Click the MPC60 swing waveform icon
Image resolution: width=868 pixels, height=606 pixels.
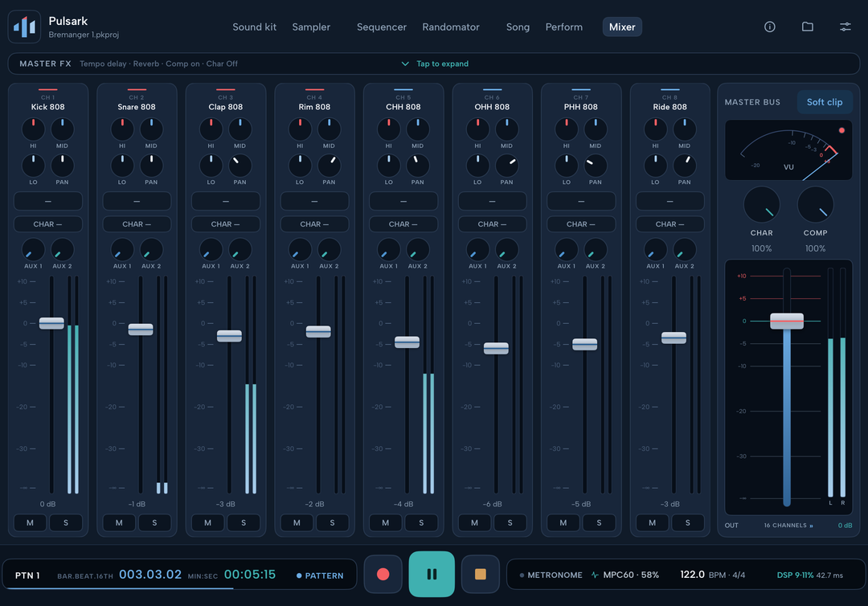(x=595, y=575)
